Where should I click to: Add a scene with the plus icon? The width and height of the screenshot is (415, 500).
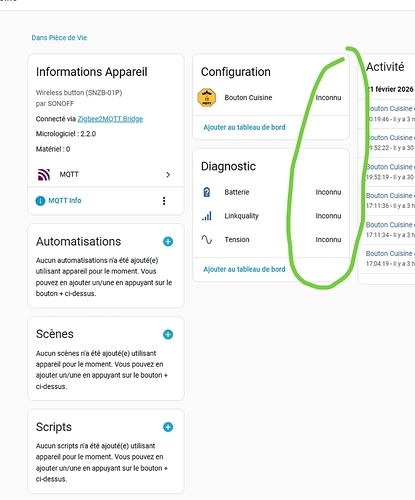[168, 334]
